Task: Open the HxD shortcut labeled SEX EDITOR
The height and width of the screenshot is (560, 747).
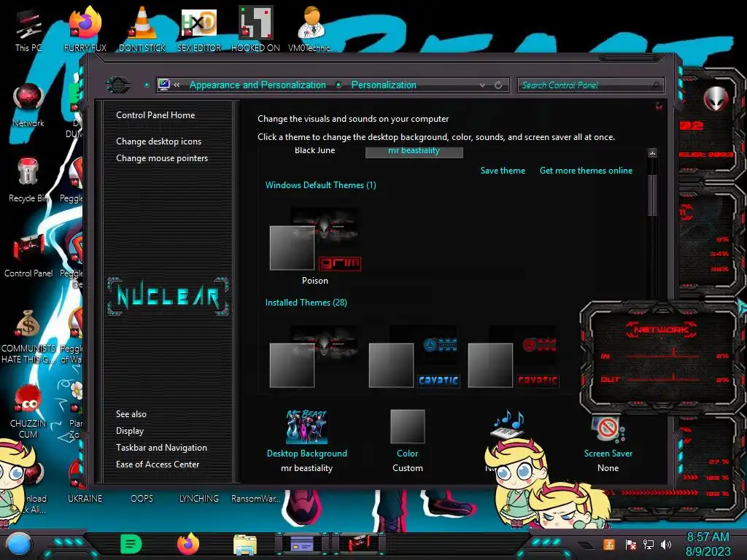Action: pyautogui.click(x=199, y=29)
